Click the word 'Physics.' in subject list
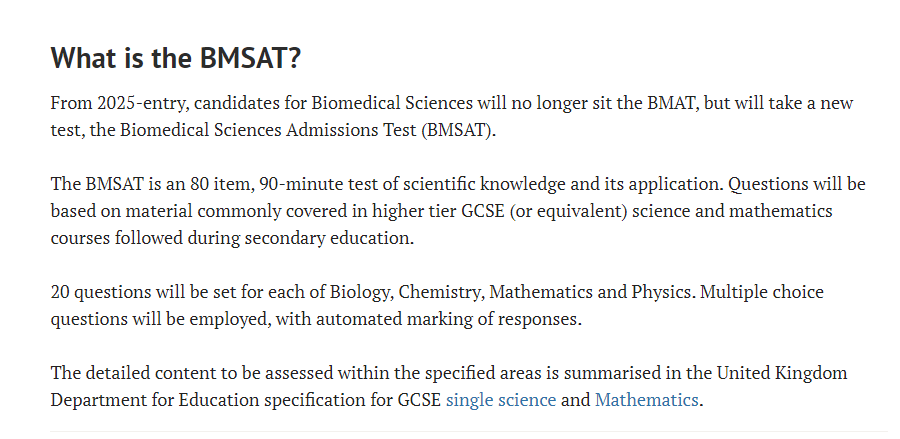This screenshot has height=439, width=900. pos(664,292)
